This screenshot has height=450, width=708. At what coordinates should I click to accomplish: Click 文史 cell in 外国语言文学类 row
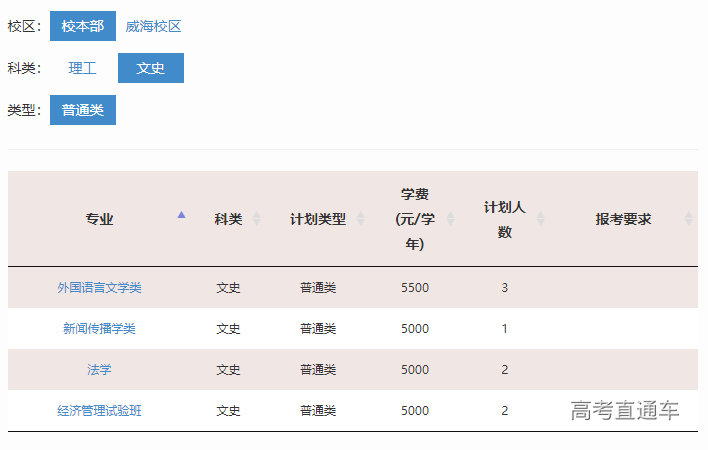click(x=228, y=288)
